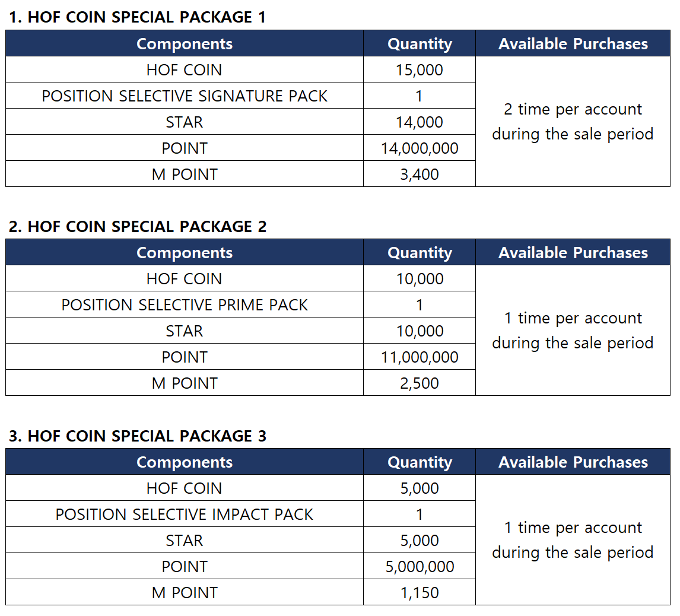Screen dimensions: 680x616
Task: Click the 3,400 M POINT quantity
Action: [x=420, y=174]
